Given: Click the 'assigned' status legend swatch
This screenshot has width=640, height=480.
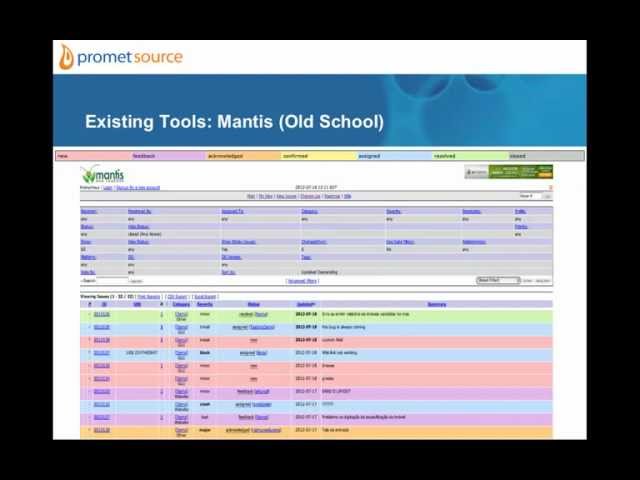Looking at the screenshot, I should [394, 156].
